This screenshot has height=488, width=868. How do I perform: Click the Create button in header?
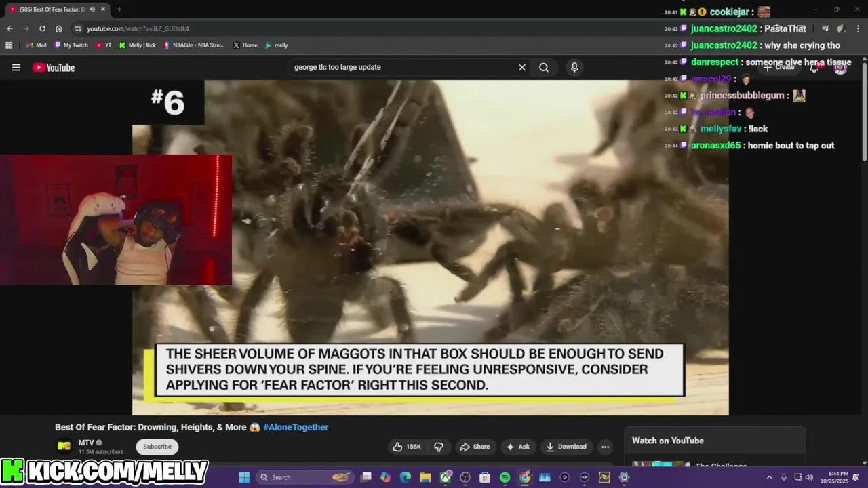[x=778, y=67]
